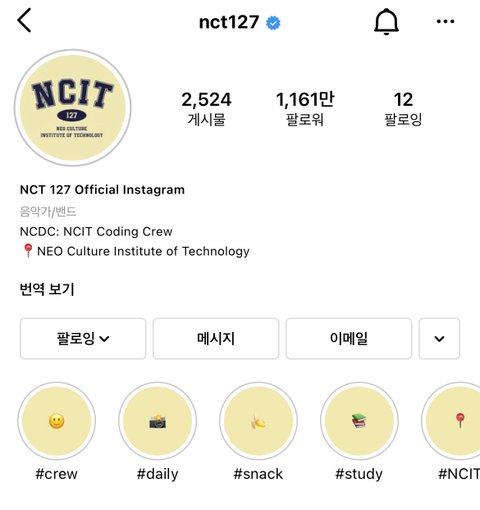Tap the 이메일 email button
The width and height of the screenshot is (480, 510).
[x=349, y=339]
